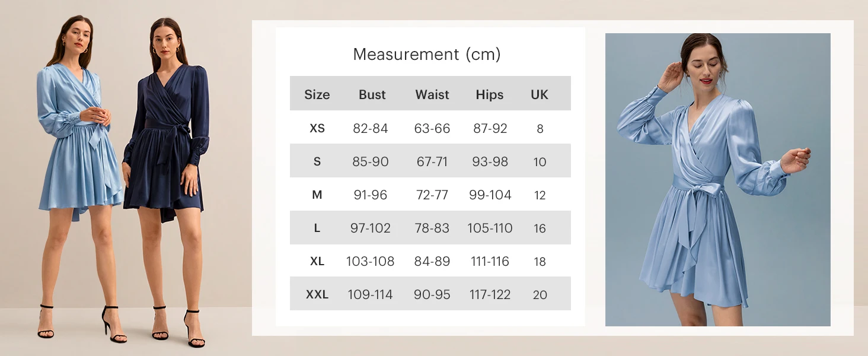Viewport: 868px width, 356px height.
Task: Click the "Measurement (cm)" chart title
Action: pyautogui.click(x=426, y=55)
